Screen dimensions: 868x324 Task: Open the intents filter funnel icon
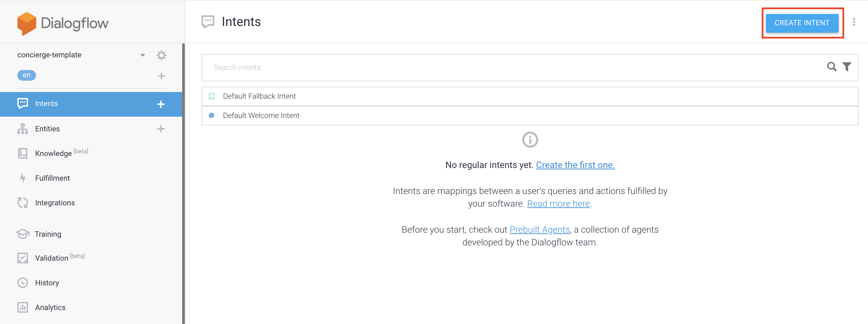846,67
